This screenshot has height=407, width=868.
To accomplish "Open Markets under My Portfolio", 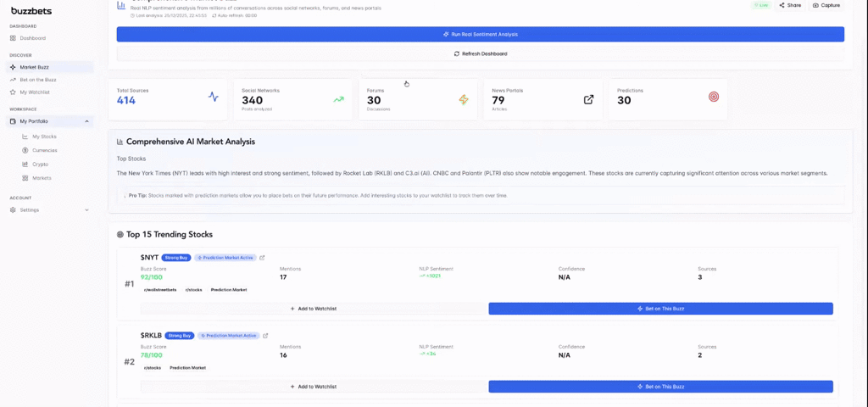I will pyautogui.click(x=42, y=178).
